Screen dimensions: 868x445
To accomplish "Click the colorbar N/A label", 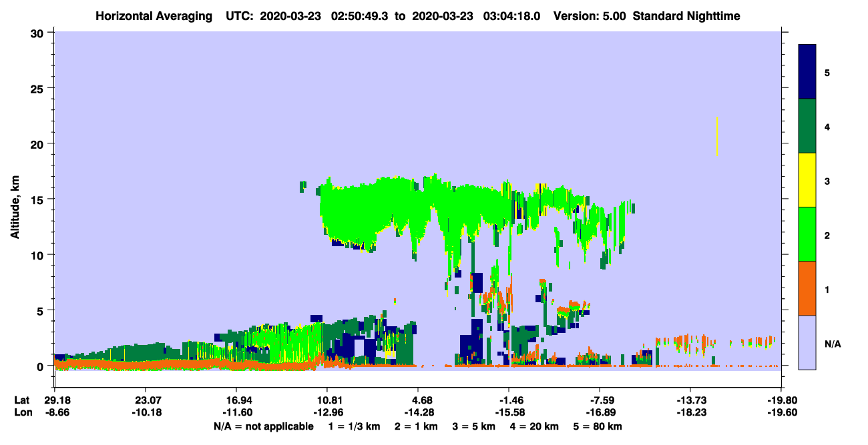I will point(832,344).
